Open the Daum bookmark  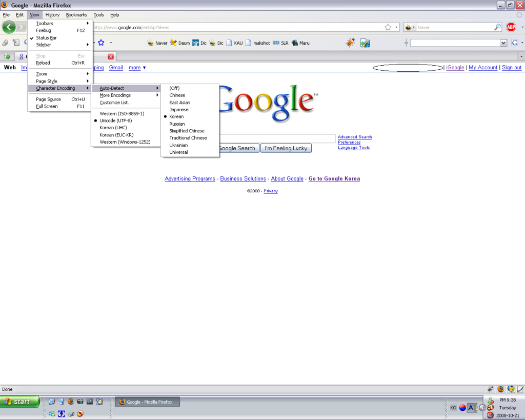coord(180,43)
